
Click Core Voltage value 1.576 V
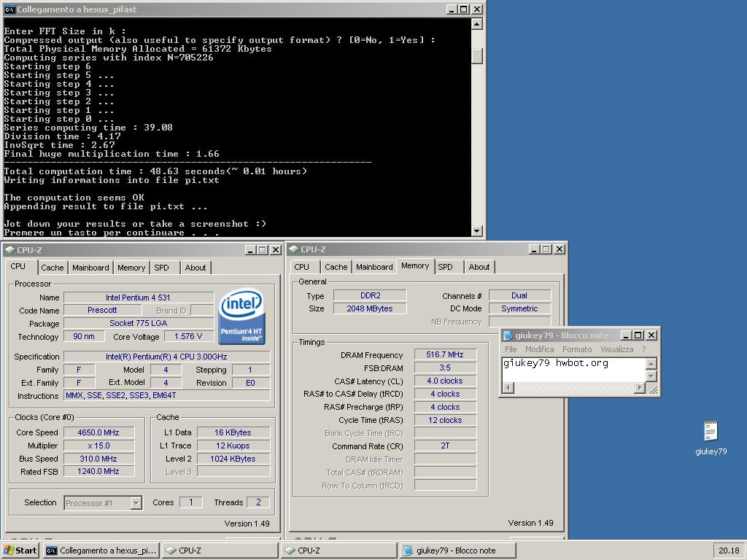pyautogui.click(x=188, y=336)
